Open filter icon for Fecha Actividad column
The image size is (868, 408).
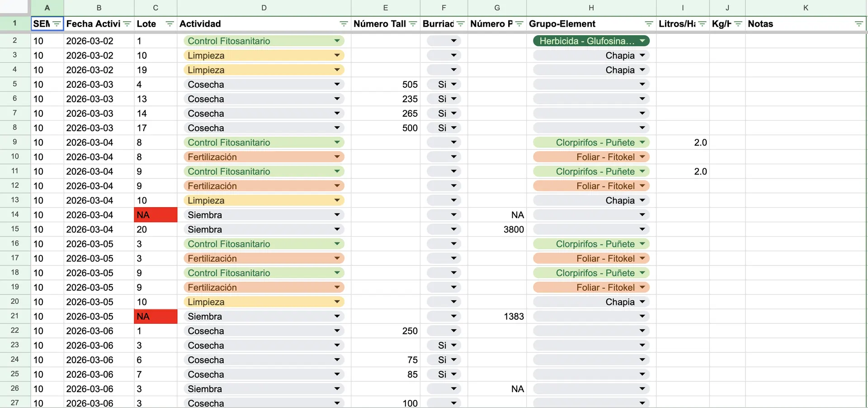127,24
